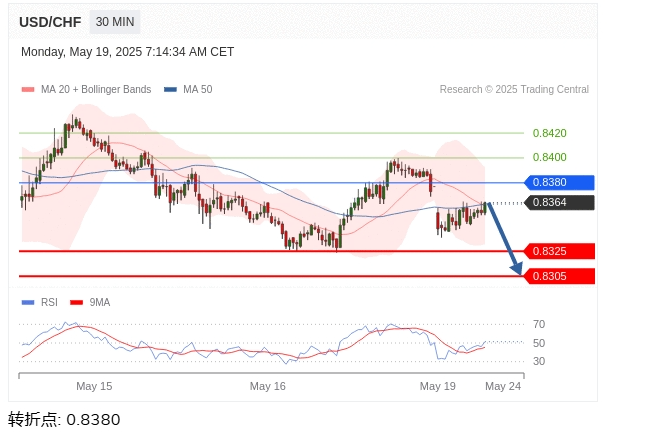The image size is (660, 439).
Task: Select the MA 50 legend label
Action: pos(198,89)
